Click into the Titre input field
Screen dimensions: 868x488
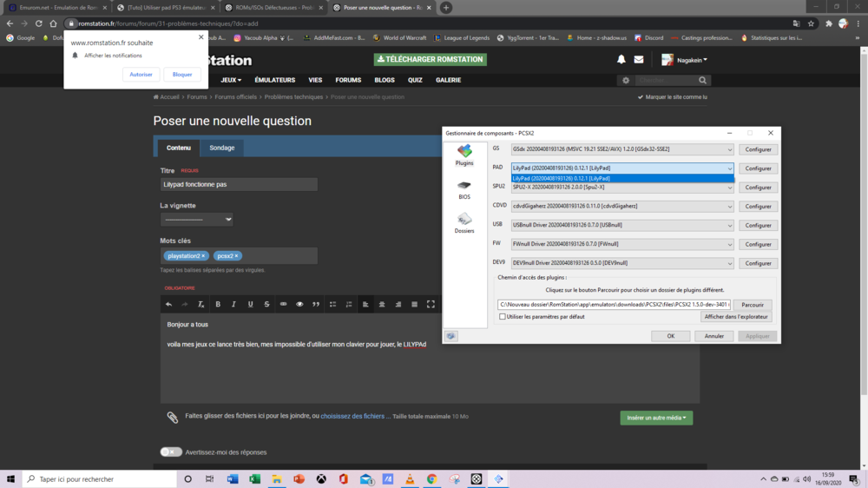click(x=239, y=184)
